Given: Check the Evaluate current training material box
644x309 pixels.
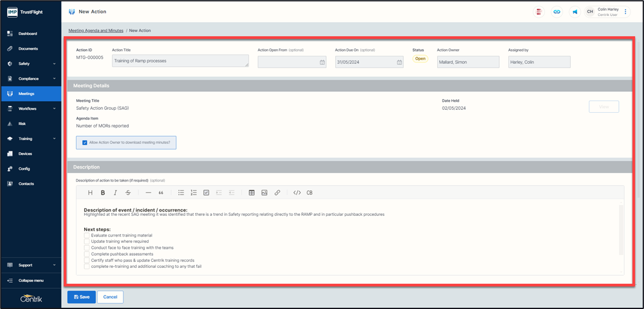Looking at the screenshot, I should [87, 235].
